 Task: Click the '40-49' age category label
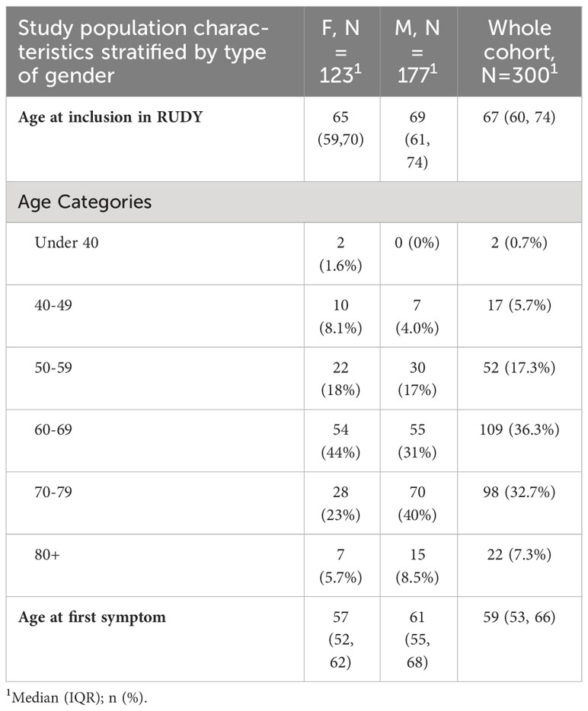point(53,305)
